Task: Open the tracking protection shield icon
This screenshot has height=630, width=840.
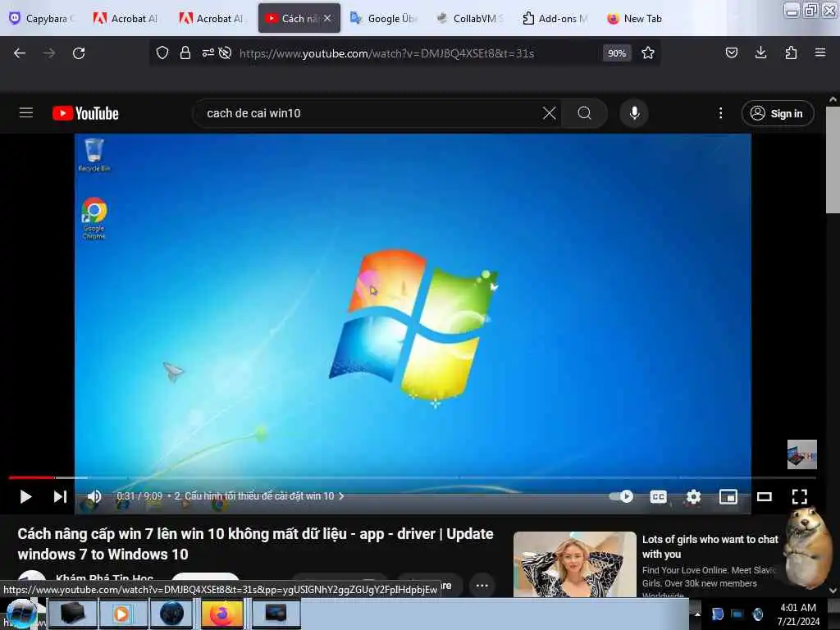Action: coord(162,52)
